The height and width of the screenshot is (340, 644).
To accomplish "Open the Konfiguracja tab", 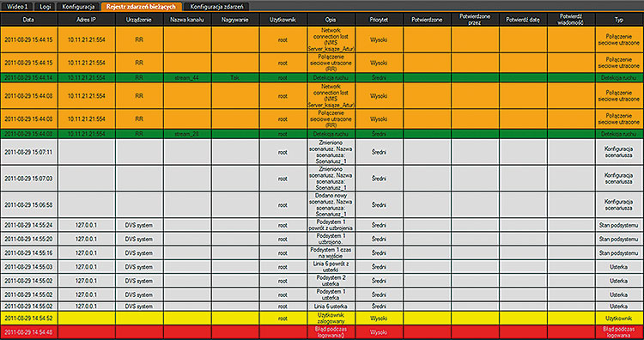I will click(x=78, y=7).
